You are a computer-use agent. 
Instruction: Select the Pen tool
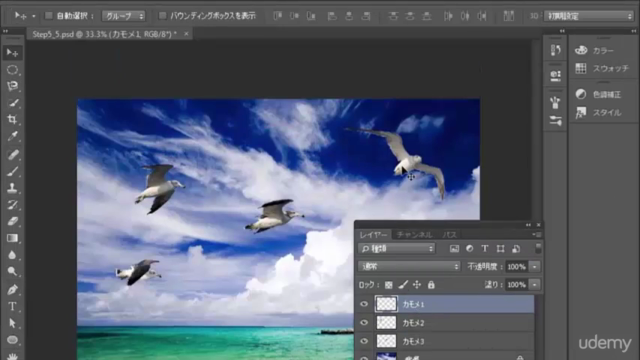[12, 290]
